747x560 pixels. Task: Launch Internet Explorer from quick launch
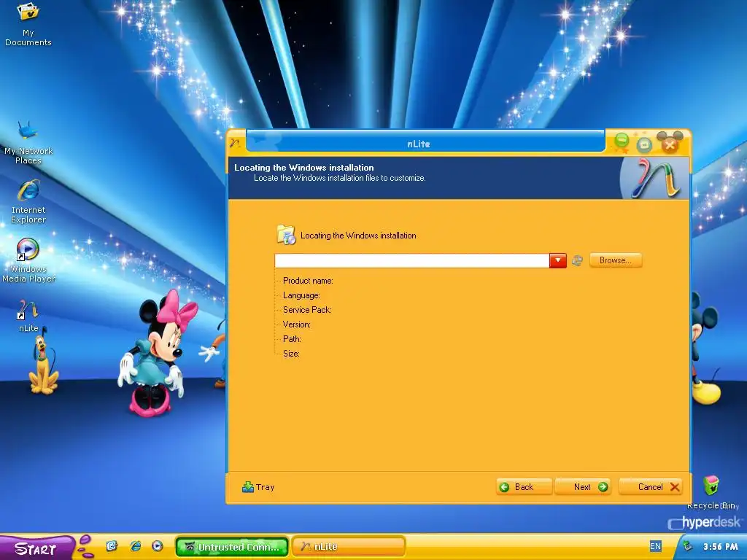pos(136,545)
